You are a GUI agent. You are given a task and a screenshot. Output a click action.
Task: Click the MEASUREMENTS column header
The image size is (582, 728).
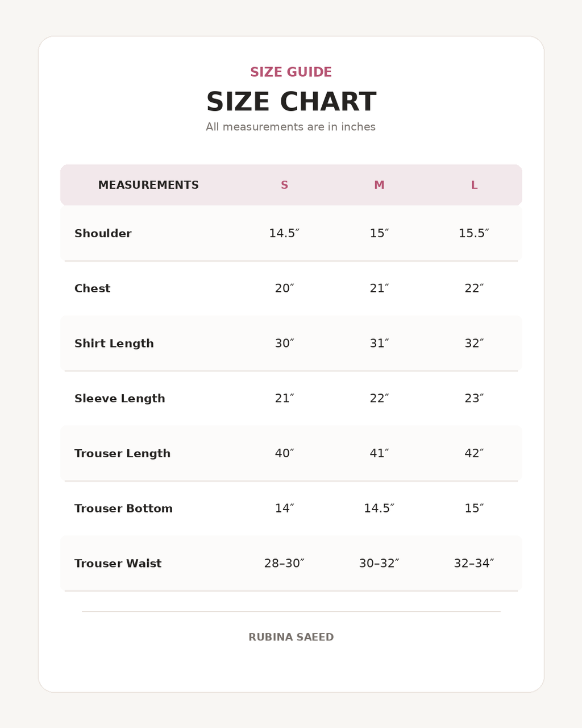click(x=148, y=185)
